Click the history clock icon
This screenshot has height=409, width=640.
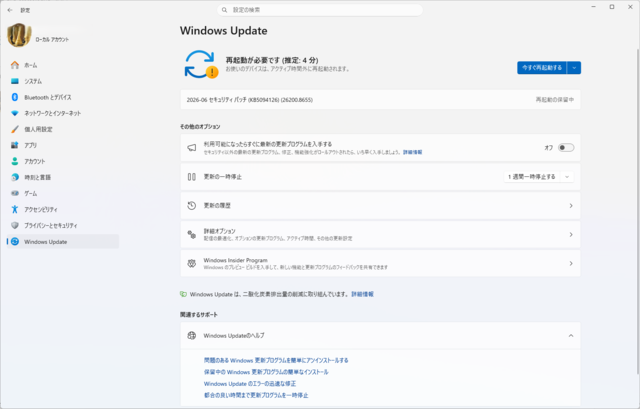(x=191, y=206)
